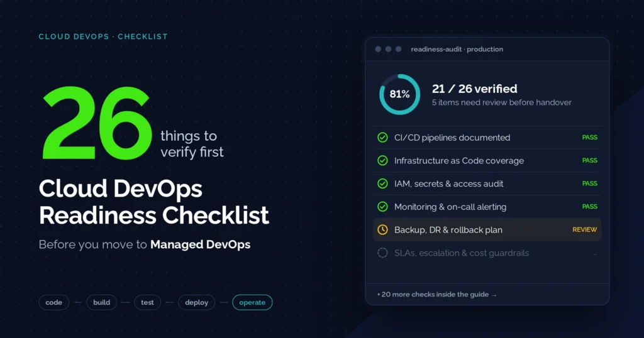Select the code pipeline stage pill
The height and width of the screenshot is (338, 644).
(x=54, y=302)
